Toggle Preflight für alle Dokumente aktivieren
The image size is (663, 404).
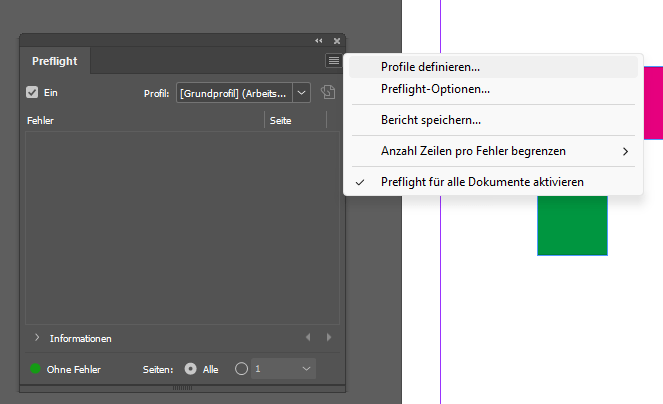click(x=482, y=182)
